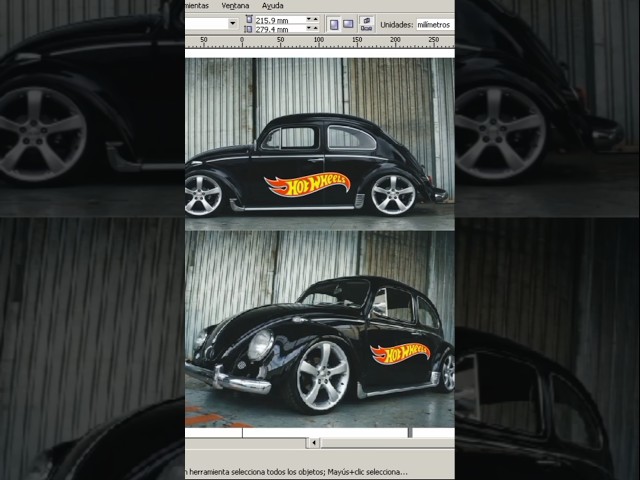Click the page height field 279.4 mm
This screenshot has width=640, height=480.
(280, 29)
